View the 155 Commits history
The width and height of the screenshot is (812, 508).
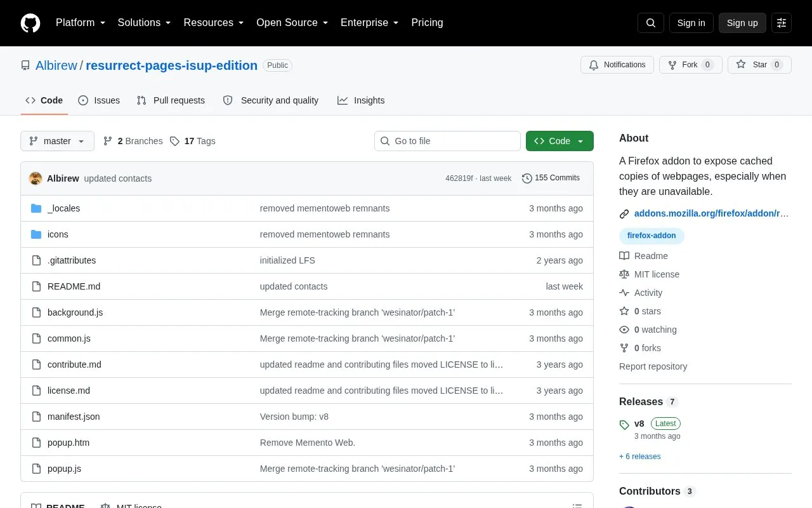[x=551, y=178]
